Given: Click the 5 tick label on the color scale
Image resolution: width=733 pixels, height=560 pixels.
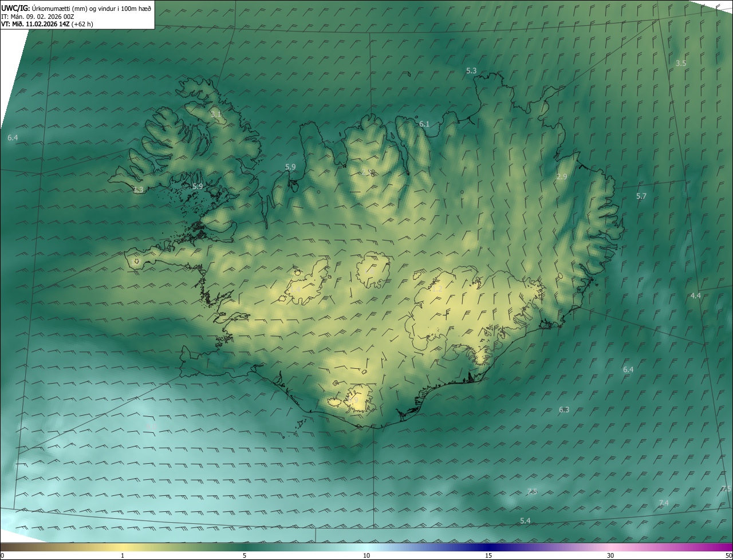Looking at the screenshot, I should (x=245, y=555).
